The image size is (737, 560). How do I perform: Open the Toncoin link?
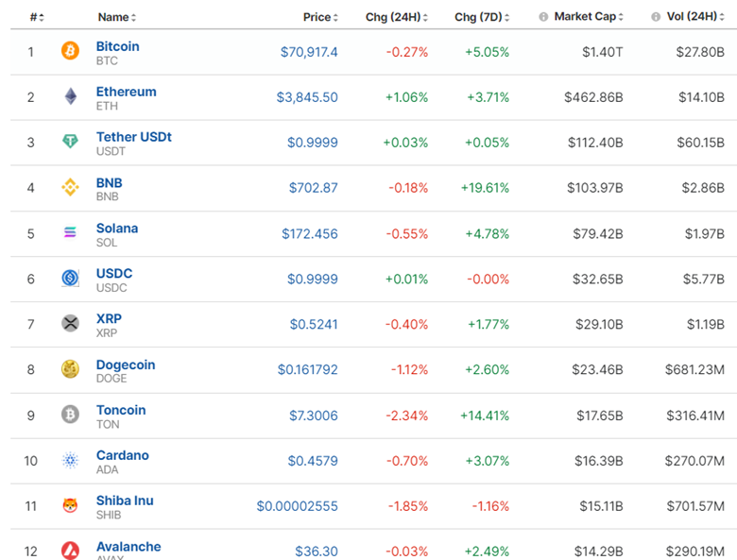pyautogui.click(x=121, y=410)
